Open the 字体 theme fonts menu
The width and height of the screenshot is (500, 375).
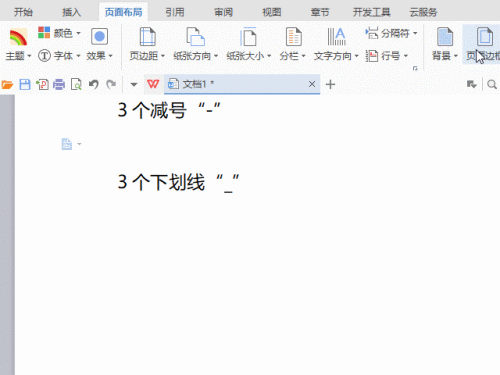coord(59,56)
